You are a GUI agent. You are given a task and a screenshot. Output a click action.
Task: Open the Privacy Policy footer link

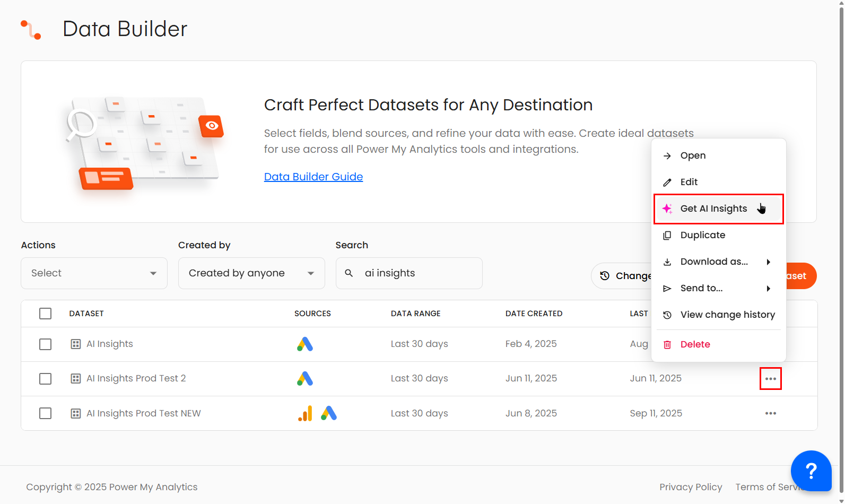691,487
